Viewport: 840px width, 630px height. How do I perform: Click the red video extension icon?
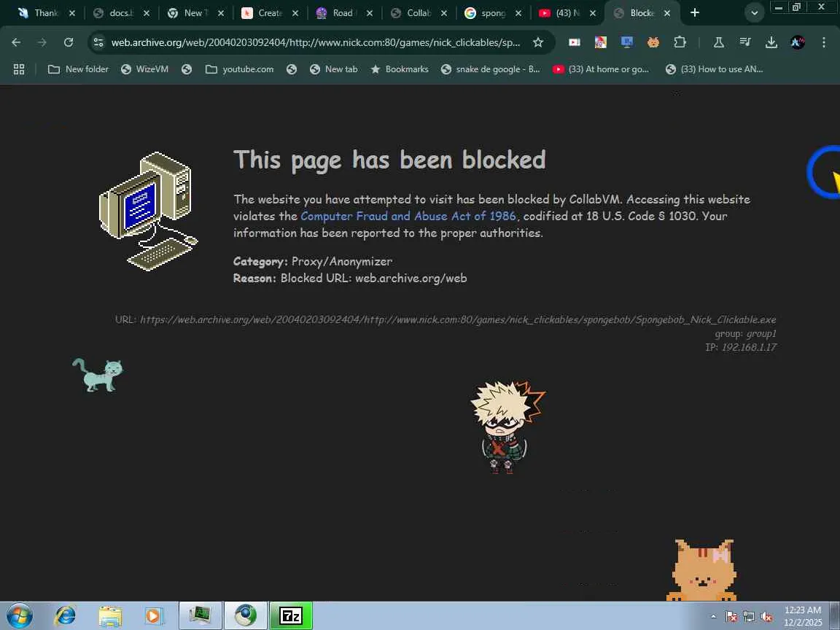pyautogui.click(x=575, y=42)
